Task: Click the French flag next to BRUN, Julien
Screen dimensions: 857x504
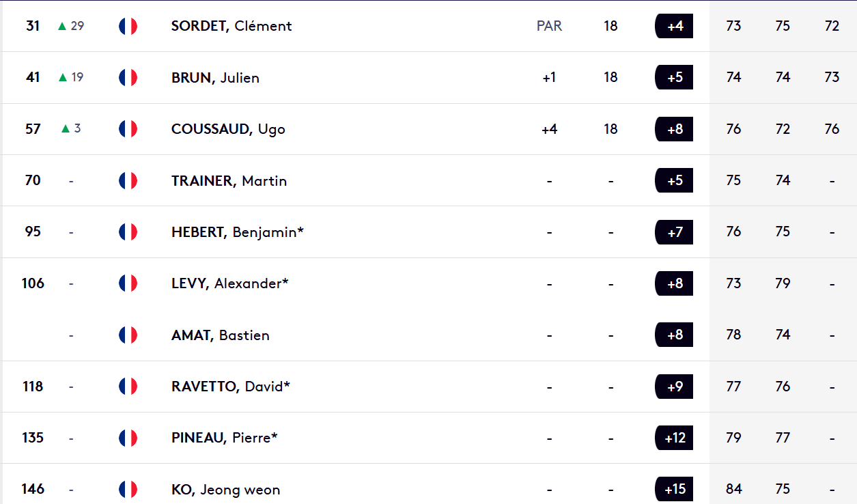Action: click(x=128, y=77)
